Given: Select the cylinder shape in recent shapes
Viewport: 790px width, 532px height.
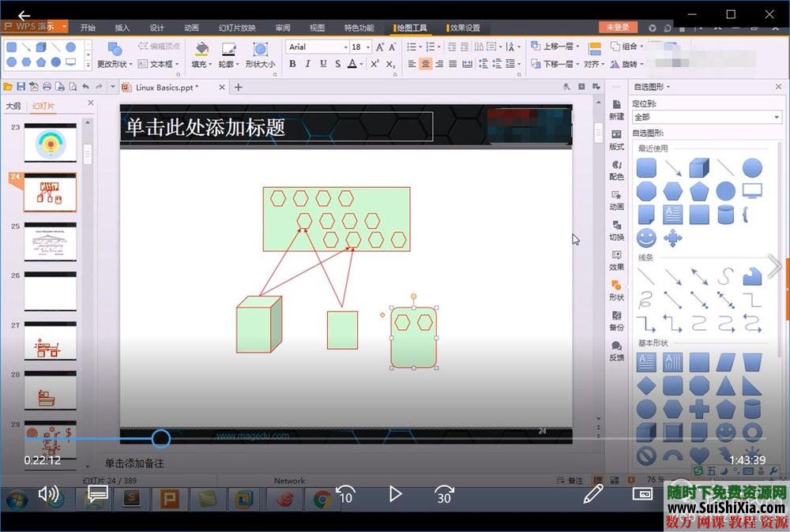Looking at the screenshot, I should click(x=725, y=214).
